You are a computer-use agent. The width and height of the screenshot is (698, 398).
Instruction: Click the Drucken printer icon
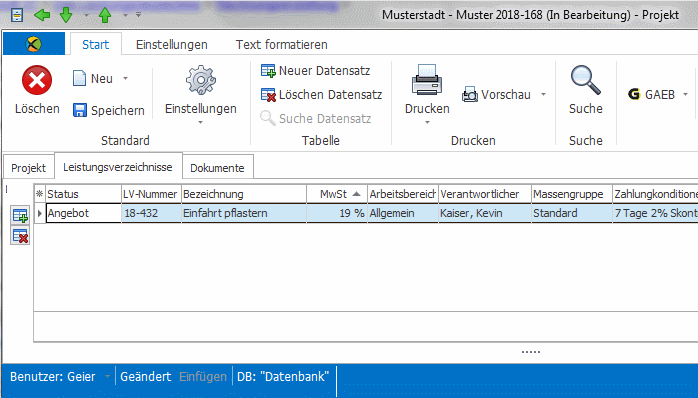427,80
